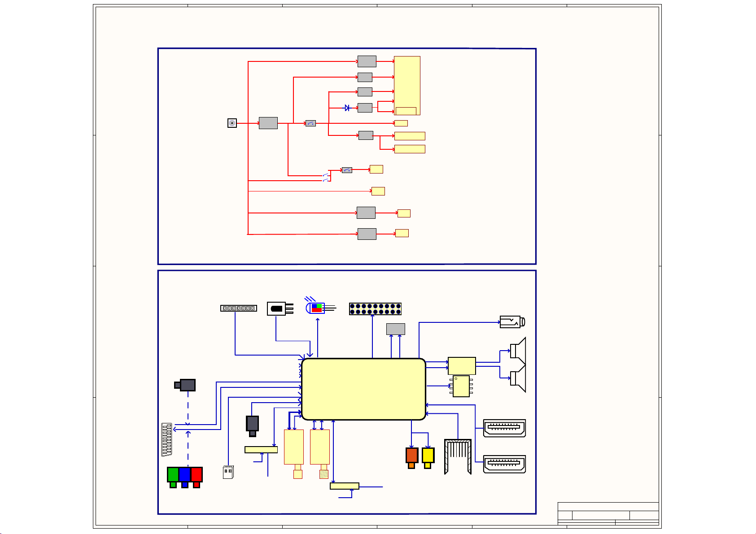Select the lower speaker symbol
The height and width of the screenshot is (534, 756).
[517, 378]
